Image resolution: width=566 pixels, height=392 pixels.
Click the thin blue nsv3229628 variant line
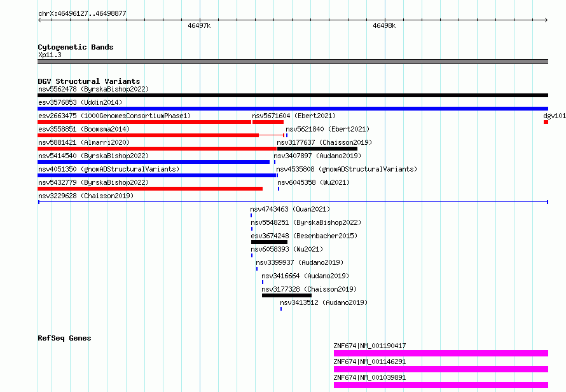(293, 202)
